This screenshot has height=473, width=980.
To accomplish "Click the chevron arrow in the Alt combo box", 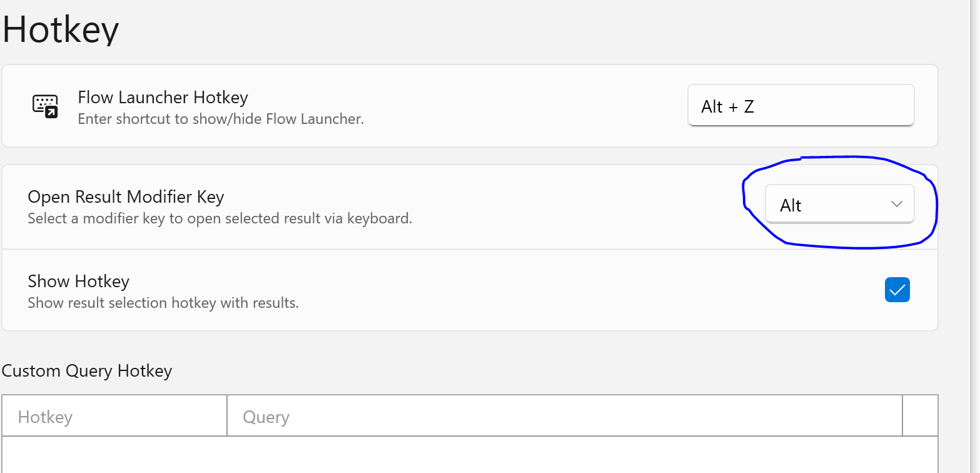I will 896,205.
